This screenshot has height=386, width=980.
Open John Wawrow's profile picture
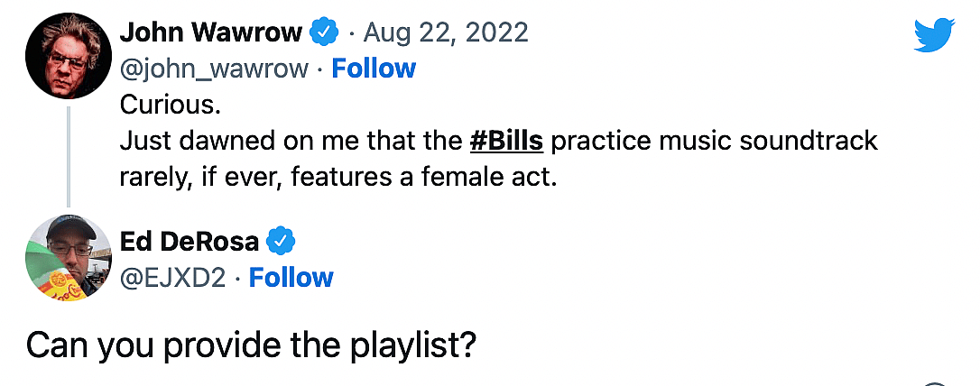pyautogui.click(x=69, y=56)
